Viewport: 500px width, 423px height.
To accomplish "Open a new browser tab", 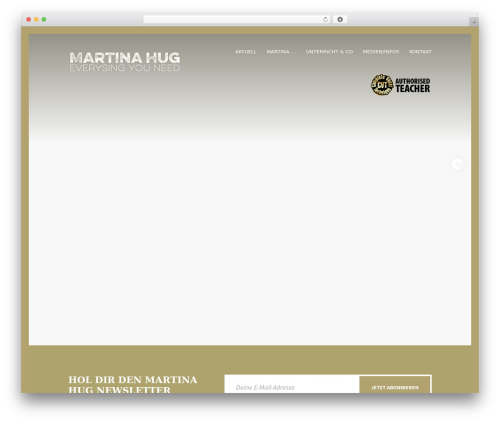I will (x=474, y=22).
